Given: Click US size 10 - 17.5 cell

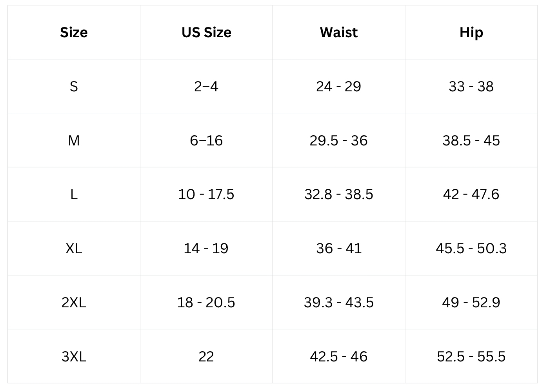Looking at the screenshot, I should [206, 194].
